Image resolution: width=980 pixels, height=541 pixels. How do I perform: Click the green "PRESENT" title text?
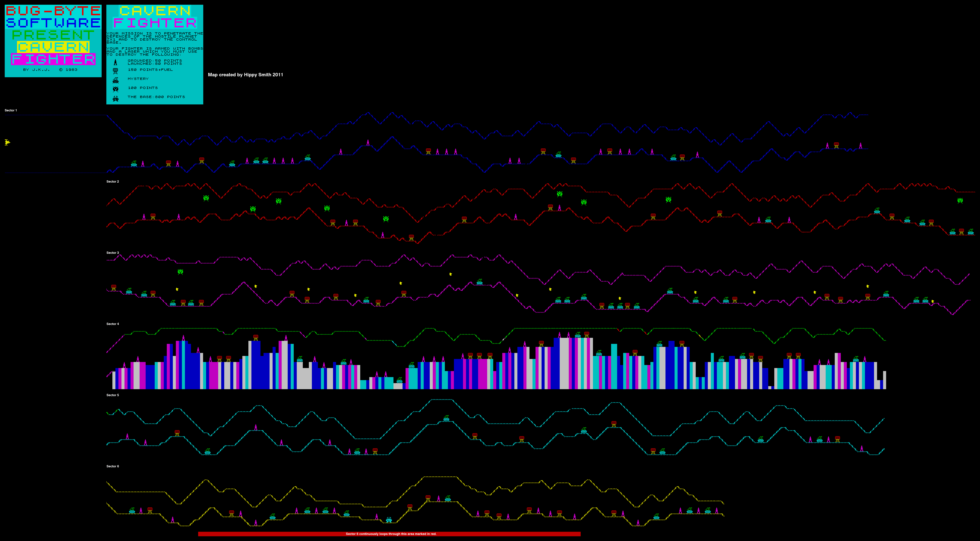pyautogui.click(x=53, y=35)
